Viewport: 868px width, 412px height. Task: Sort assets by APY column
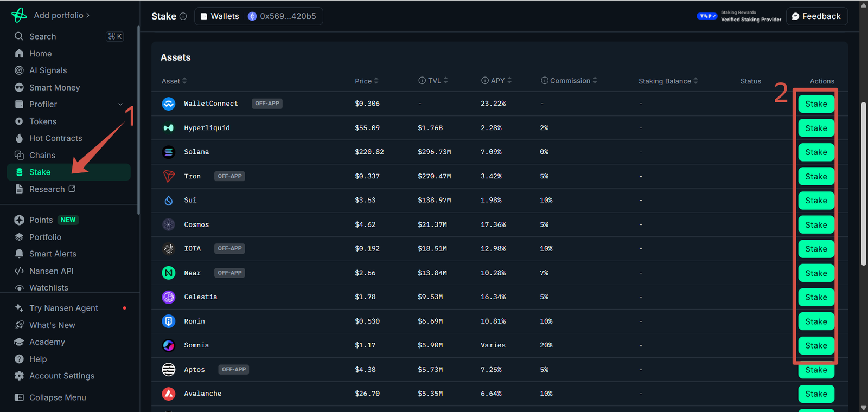[x=497, y=81]
